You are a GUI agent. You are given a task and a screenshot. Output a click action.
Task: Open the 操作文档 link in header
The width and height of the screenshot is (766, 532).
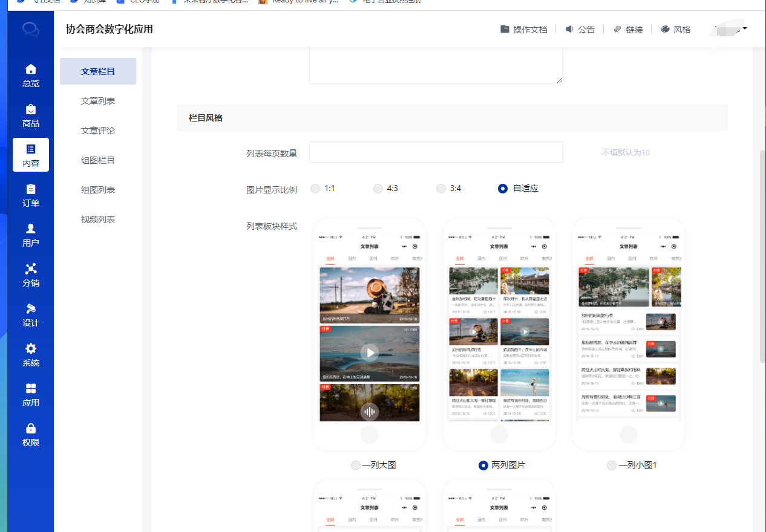pos(523,30)
